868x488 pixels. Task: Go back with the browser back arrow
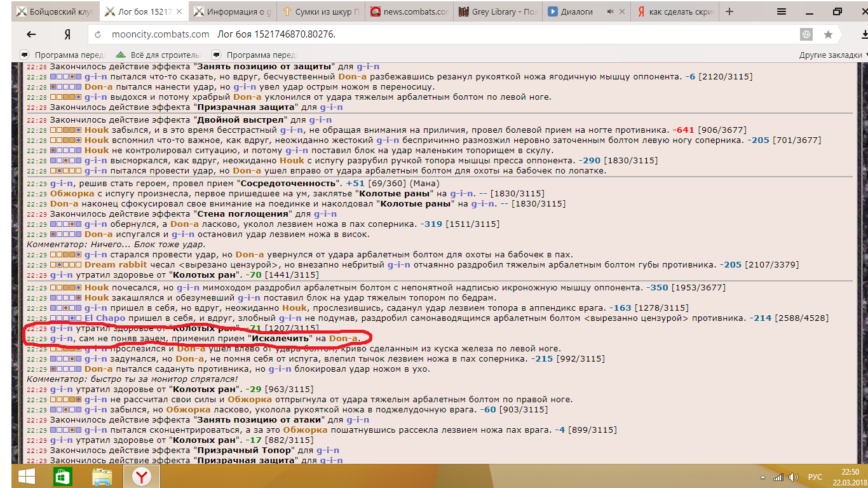click(x=30, y=35)
